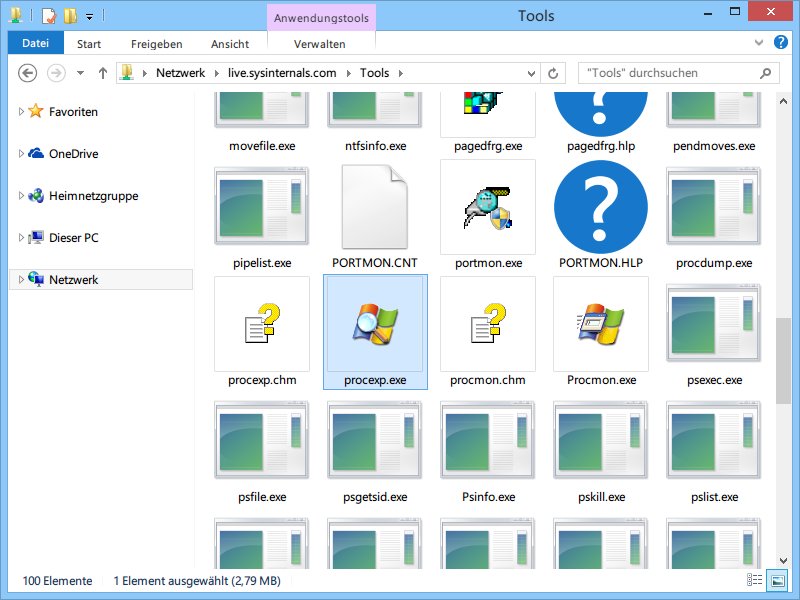
Task: Click the scrollbar up arrow
Action: 783,101
